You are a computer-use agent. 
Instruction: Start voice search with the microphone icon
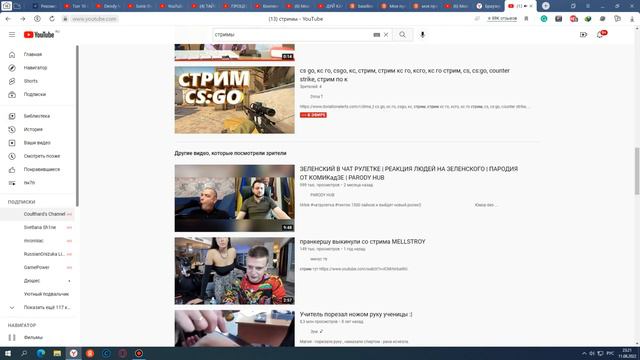[x=422, y=35]
